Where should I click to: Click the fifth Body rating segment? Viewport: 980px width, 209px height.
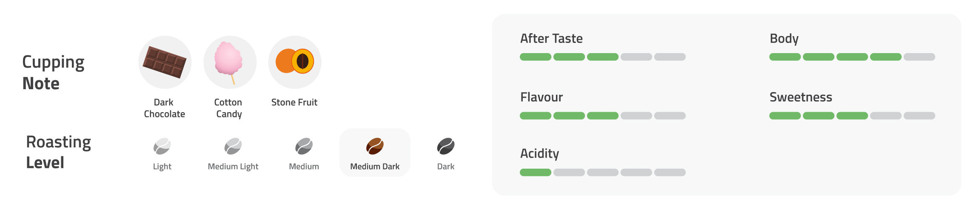[x=919, y=57]
